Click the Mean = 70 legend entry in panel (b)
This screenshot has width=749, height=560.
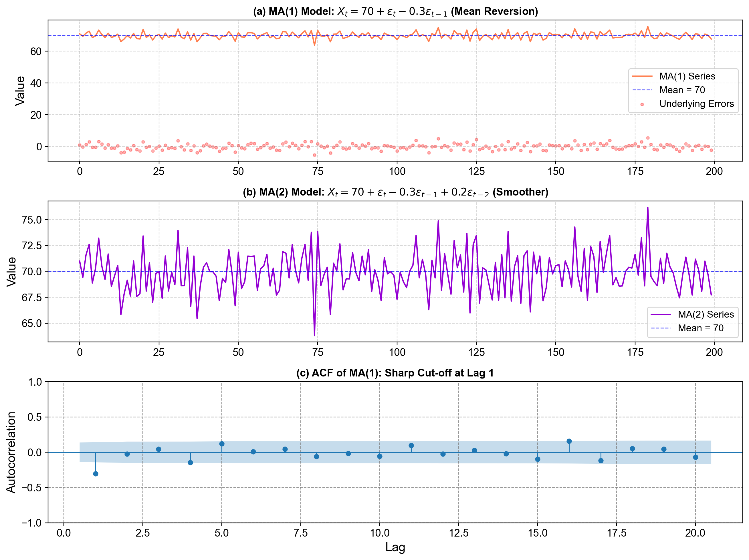[700, 328]
